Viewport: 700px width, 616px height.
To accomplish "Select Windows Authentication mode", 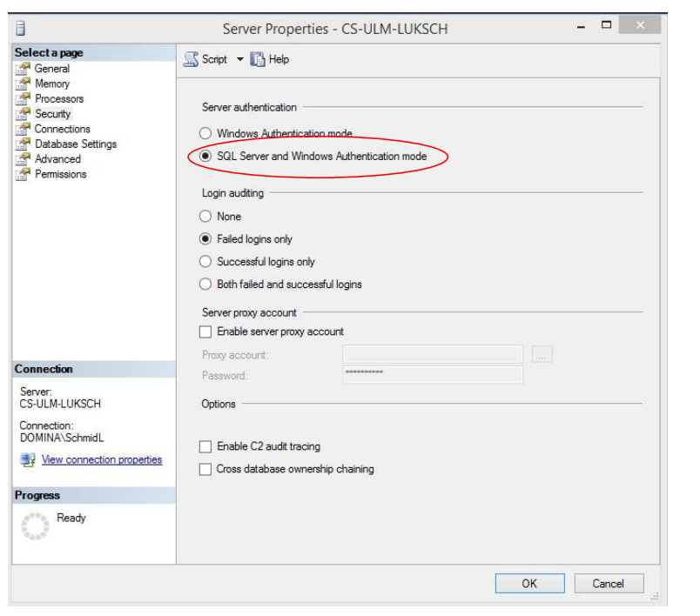I will (x=206, y=134).
